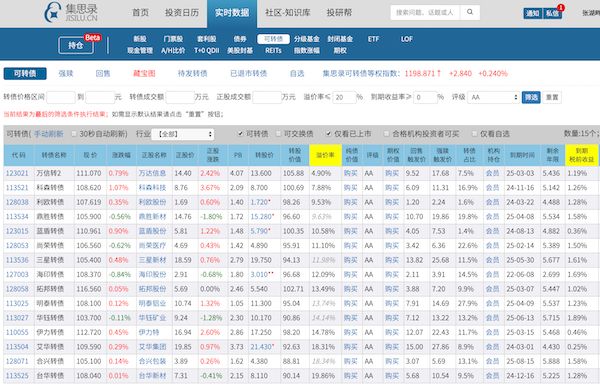The width and height of the screenshot is (600, 388).
Task: Open the 投资日历 top menu
Action: (x=182, y=13)
